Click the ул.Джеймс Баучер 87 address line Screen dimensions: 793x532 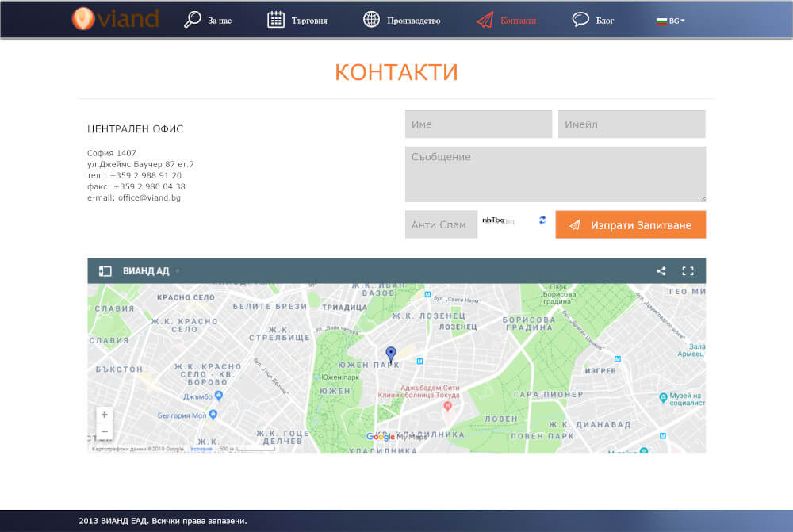140,164
